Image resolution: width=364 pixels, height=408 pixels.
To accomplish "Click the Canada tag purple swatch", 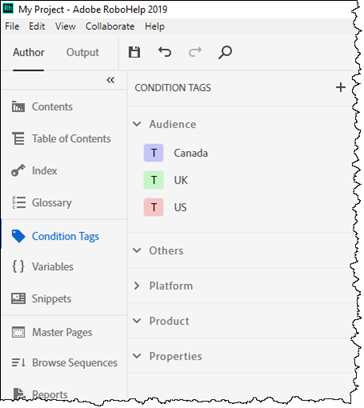I will click(154, 153).
